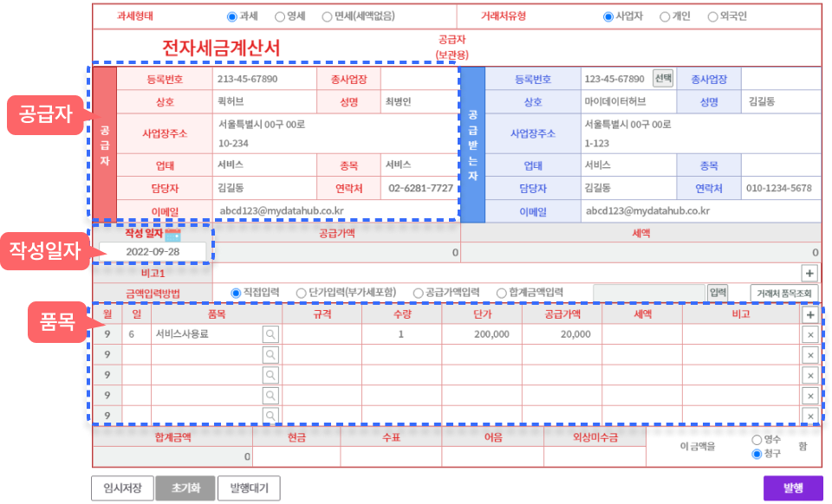The image size is (832, 504).
Task: Click the search icon in the second item row
Action: (270, 355)
